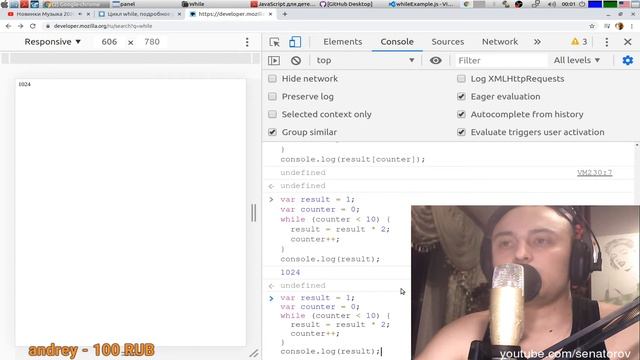Select the whileExample.js window in the menu bar

[x=423, y=4]
